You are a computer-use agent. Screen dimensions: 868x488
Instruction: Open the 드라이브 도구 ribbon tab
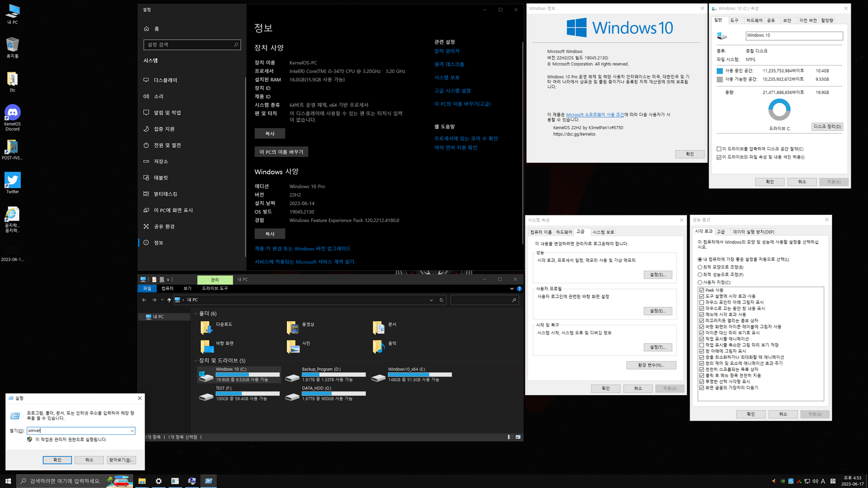pos(215,288)
